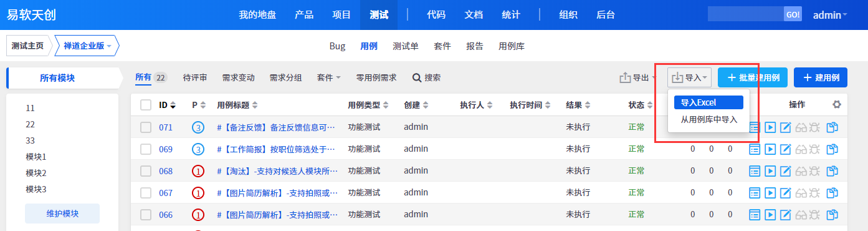868x231 pixels.
Task: Run test case 071 with the play icon
Action: tap(770, 127)
